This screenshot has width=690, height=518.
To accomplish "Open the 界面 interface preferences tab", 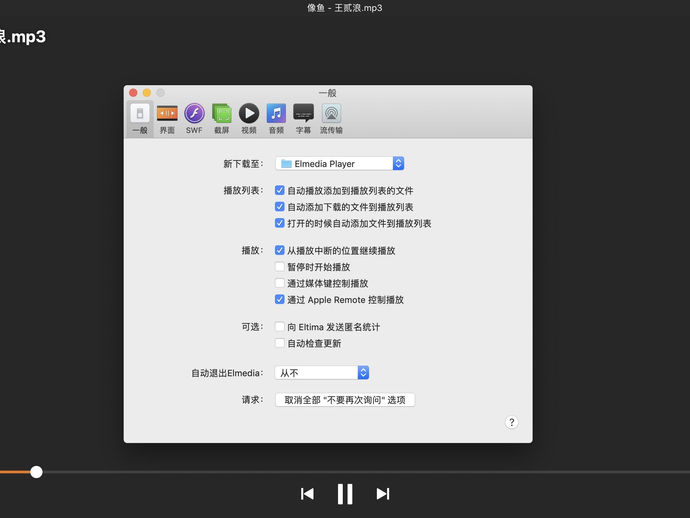I will 167,119.
